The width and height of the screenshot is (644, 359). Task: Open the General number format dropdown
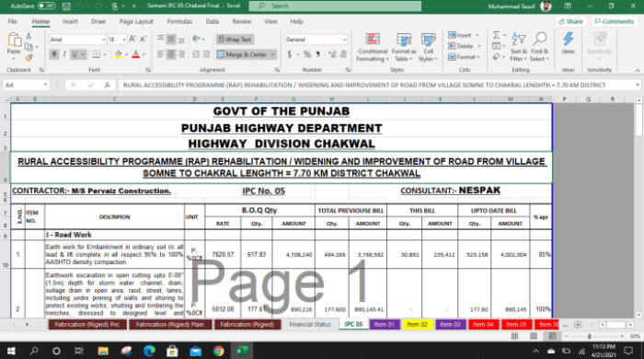(x=344, y=40)
